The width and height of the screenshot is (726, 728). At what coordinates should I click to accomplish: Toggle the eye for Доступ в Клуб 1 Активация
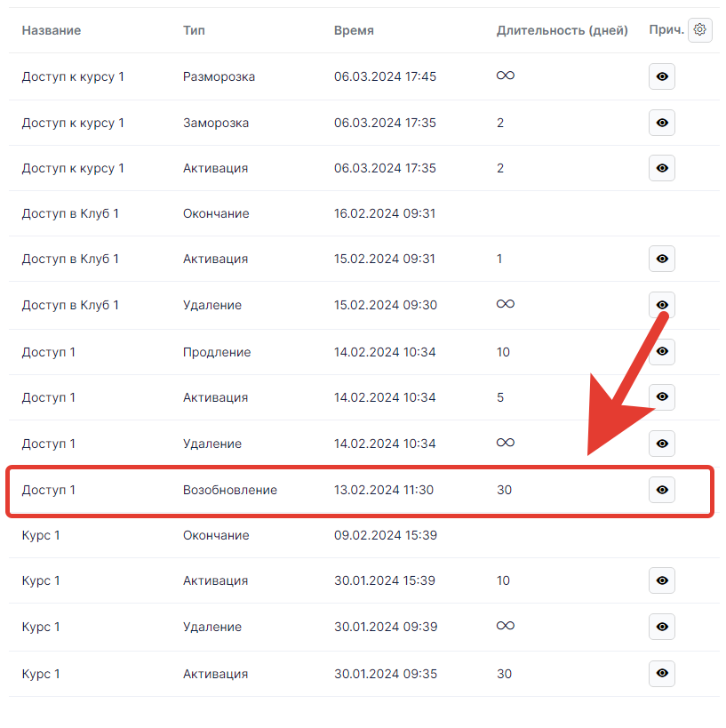click(x=661, y=259)
